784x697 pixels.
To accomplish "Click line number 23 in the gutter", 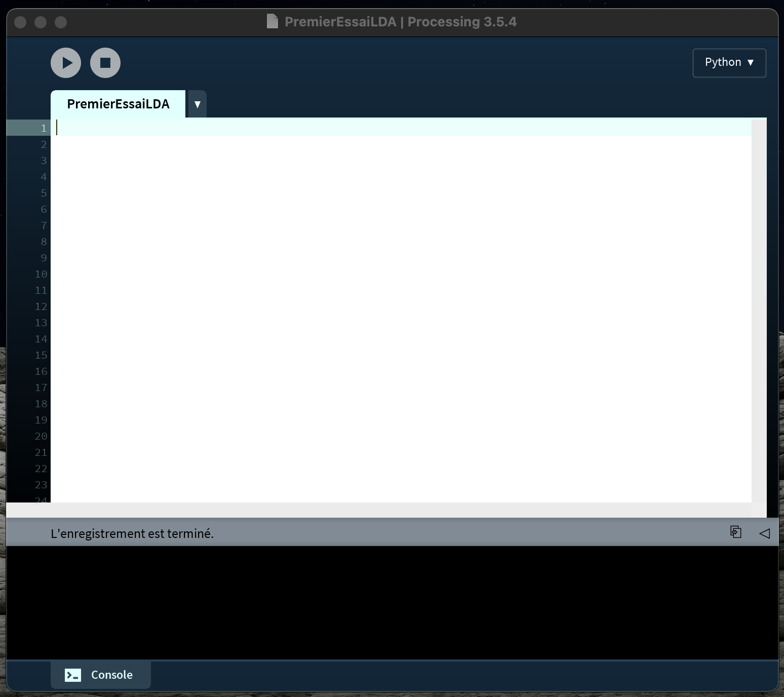I will pos(41,485).
